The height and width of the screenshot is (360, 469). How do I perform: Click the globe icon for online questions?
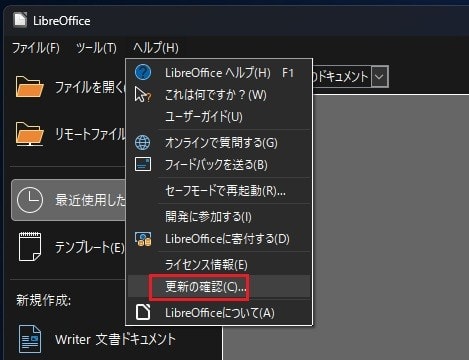click(143, 143)
